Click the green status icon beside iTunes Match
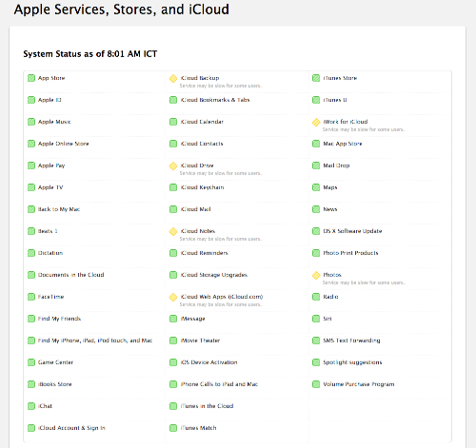This screenshot has height=448, width=476. click(x=173, y=428)
